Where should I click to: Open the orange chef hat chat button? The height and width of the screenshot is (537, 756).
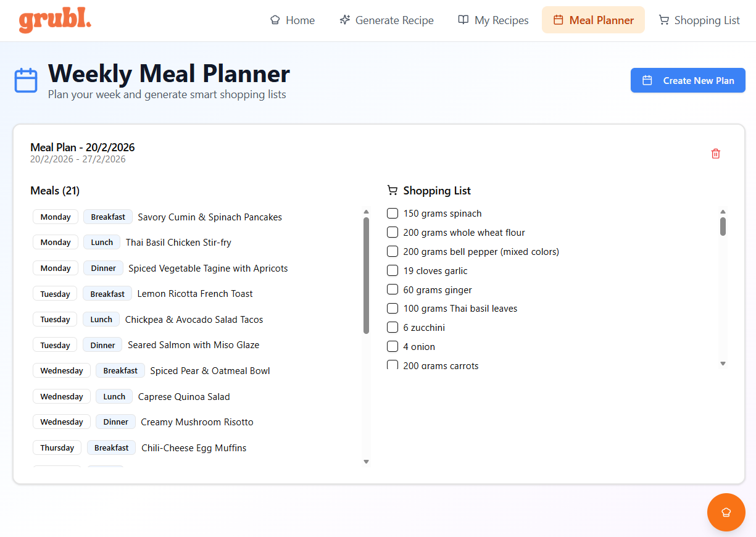point(726,512)
